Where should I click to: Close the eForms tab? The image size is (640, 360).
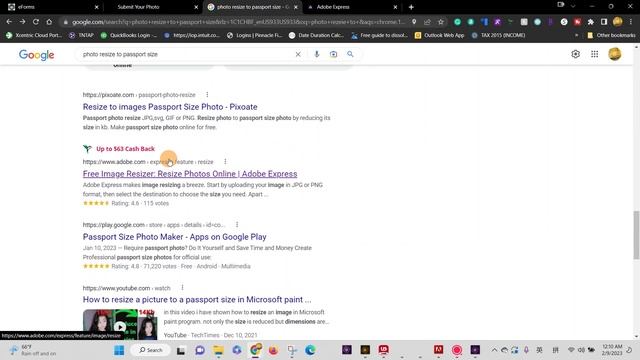tap(96, 7)
